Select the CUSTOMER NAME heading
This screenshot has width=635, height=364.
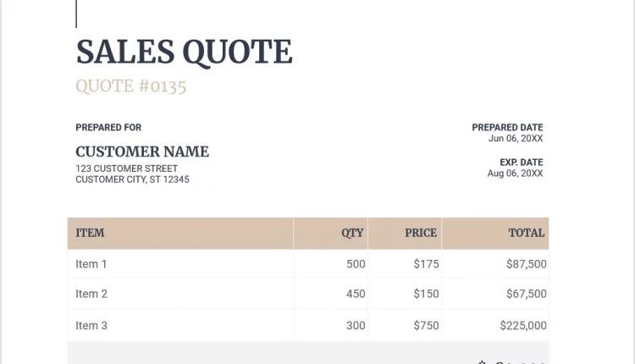point(142,152)
